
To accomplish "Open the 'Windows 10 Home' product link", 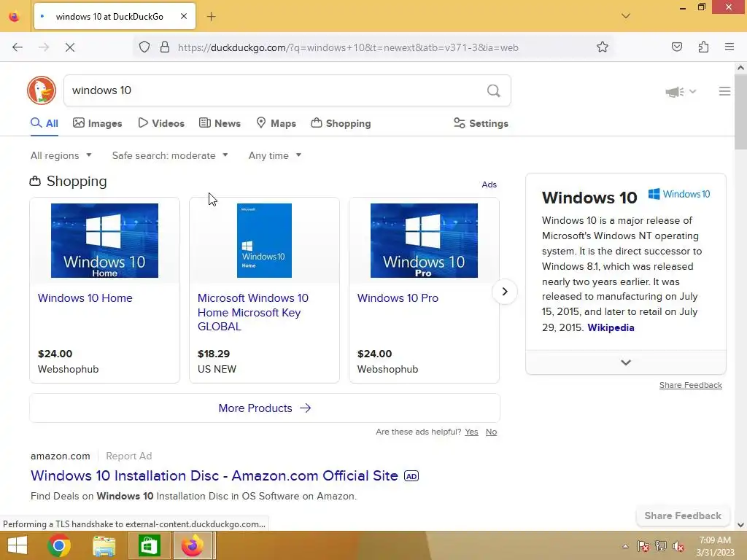I will (85, 298).
